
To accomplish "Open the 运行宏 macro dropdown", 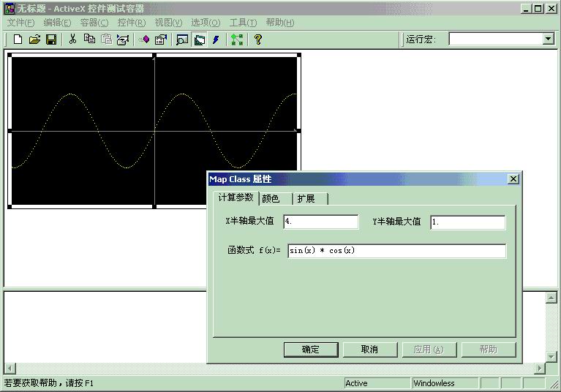I will tap(548, 39).
